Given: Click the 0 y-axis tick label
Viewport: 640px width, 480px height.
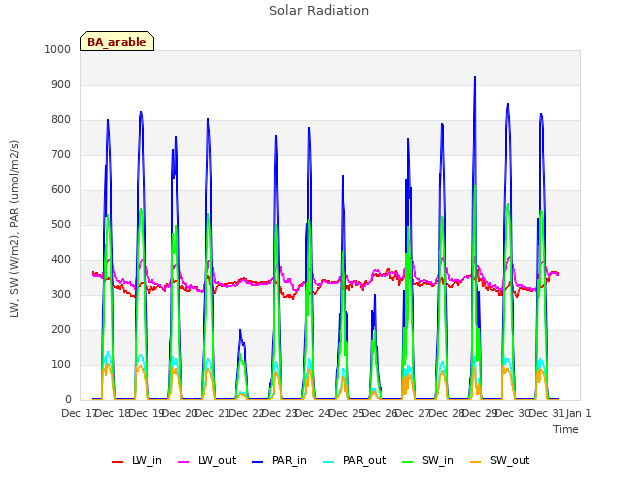Looking at the screenshot, I should (x=68, y=400).
